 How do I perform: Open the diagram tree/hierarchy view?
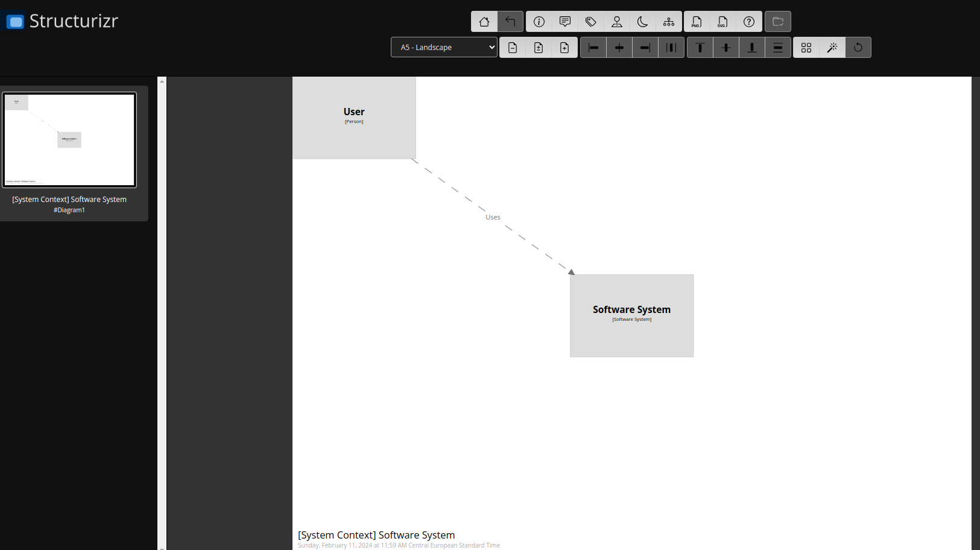pyautogui.click(x=668, y=21)
